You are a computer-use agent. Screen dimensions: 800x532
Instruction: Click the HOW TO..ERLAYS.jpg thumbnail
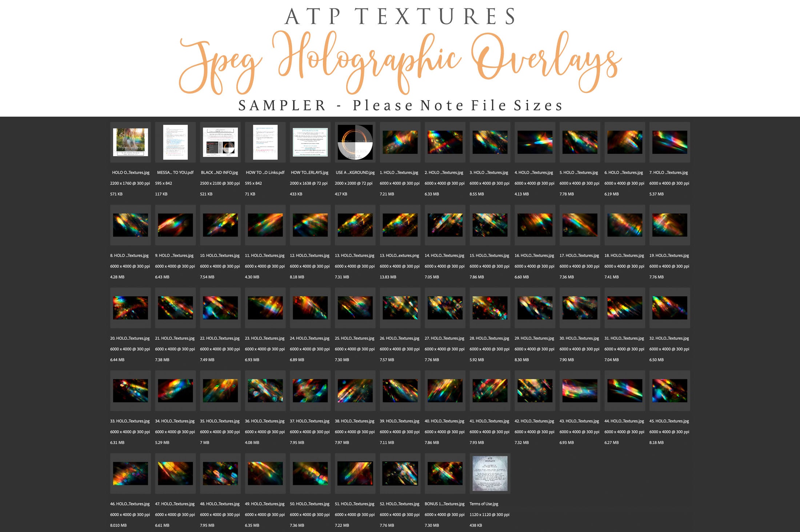(310, 142)
